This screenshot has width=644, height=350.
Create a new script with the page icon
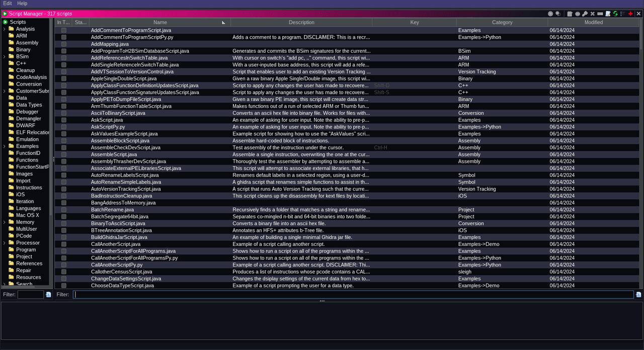pyautogui.click(x=608, y=14)
